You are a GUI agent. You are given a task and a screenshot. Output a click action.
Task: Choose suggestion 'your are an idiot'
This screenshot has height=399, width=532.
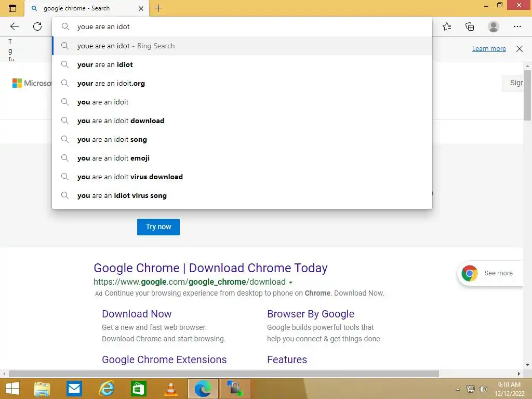[242, 64]
